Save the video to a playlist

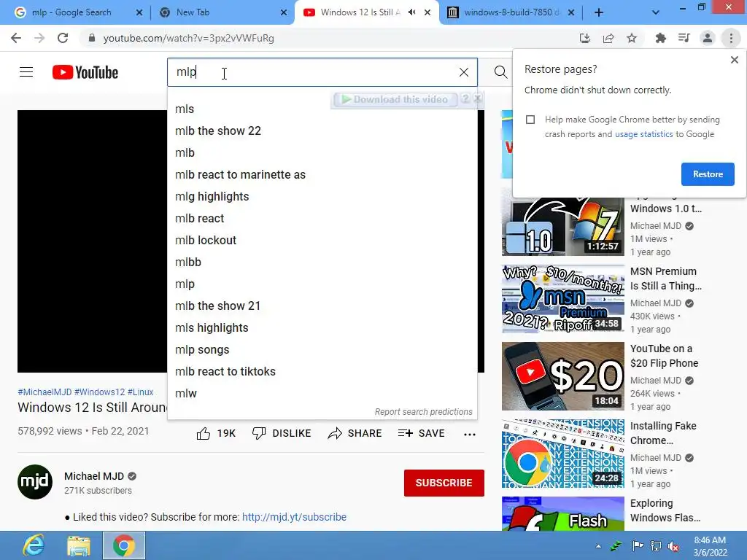pos(421,433)
